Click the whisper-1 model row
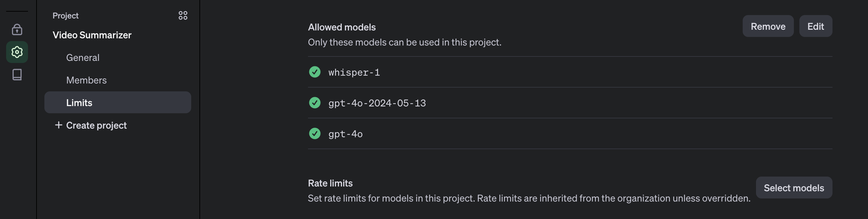 (354, 72)
